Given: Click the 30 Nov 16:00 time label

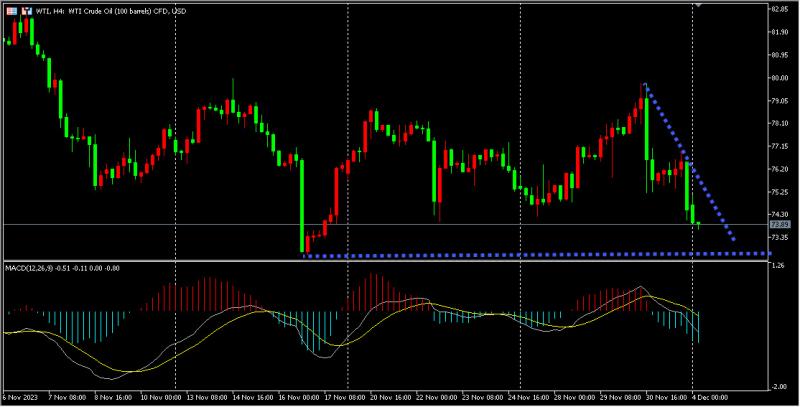Looking at the screenshot, I should 665,397.
